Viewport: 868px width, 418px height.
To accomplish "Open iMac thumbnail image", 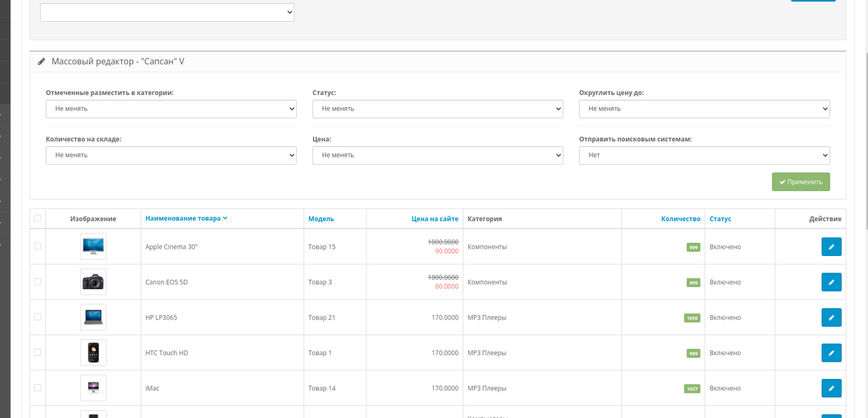I will pyautogui.click(x=93, y=388).
